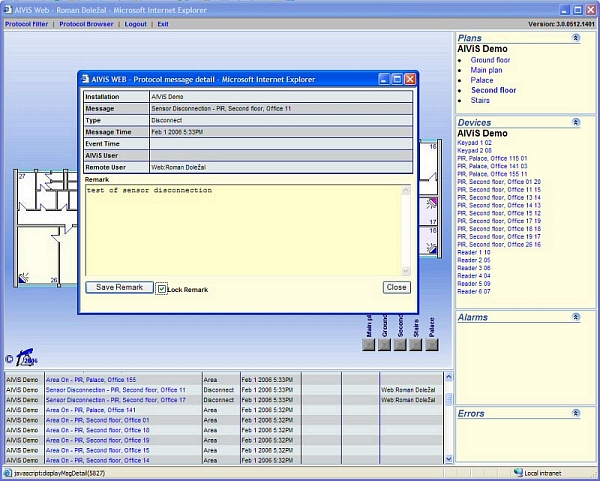Screen dimensions: 600x481
Task: Open the Ground floor plan
Action: (x=490, y=60)
